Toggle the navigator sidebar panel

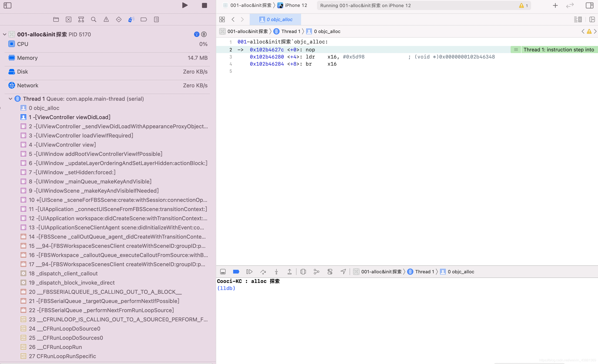click(x=8, y=5)
